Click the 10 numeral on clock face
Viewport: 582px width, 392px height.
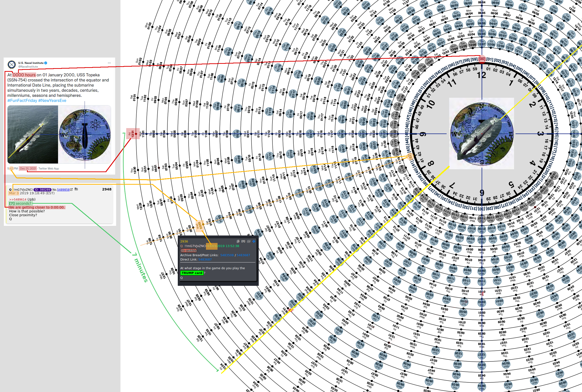pyautogui.click(x=430, y=104)
